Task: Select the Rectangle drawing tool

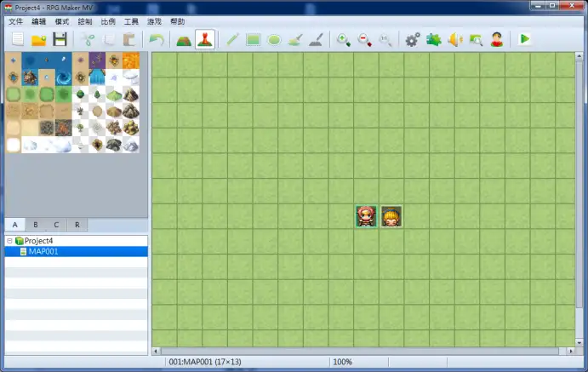Action: 253,39
